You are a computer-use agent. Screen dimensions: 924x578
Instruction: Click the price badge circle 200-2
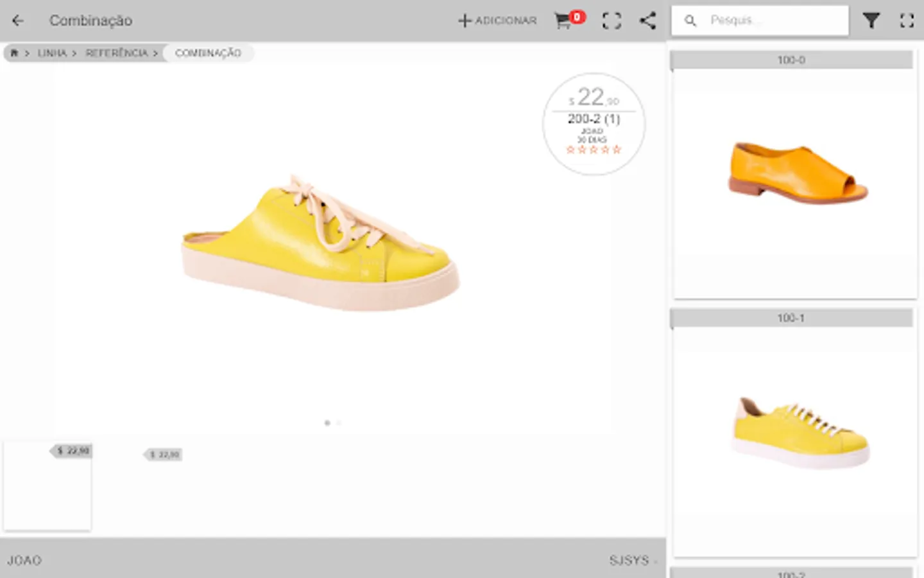point(594,123)
